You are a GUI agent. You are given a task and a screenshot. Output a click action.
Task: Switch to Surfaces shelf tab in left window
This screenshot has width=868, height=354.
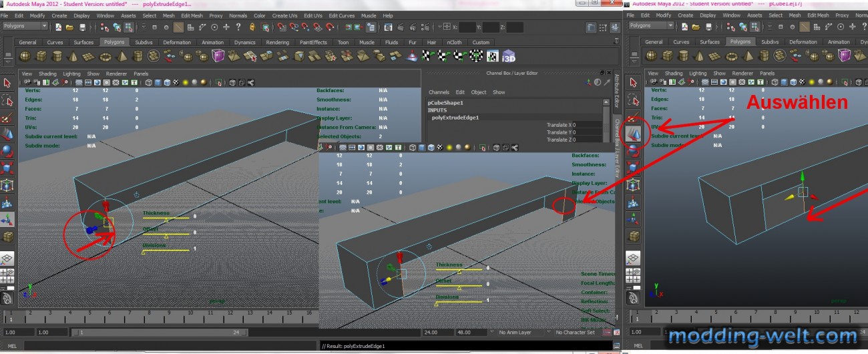pos(83,42)
